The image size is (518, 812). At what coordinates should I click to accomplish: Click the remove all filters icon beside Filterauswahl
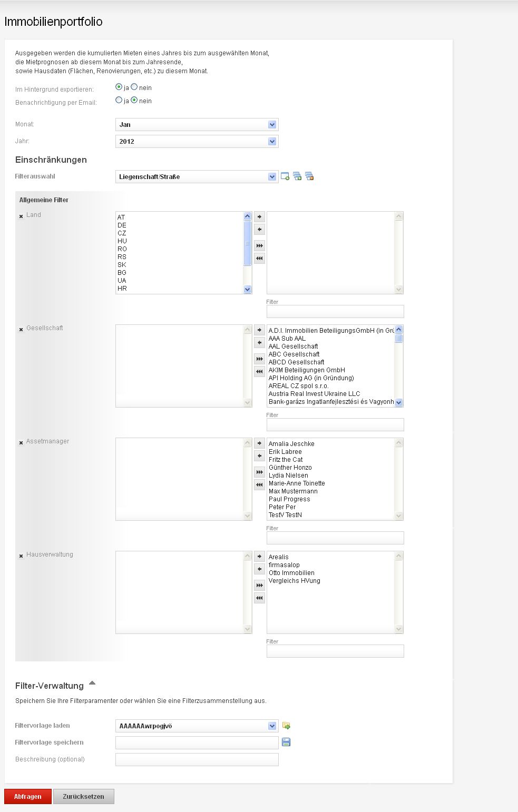click(309, 176)
